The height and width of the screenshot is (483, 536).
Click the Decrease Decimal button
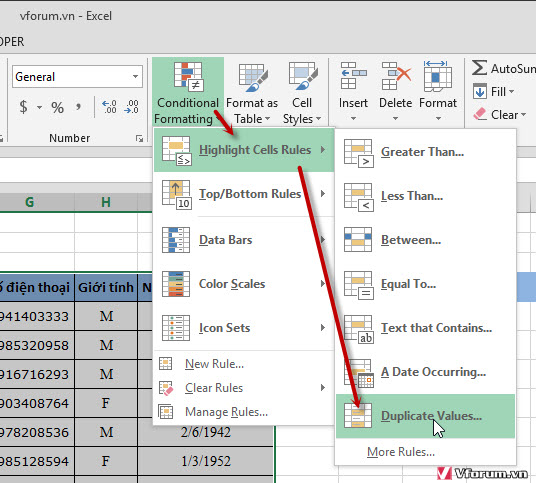(132, 107)
